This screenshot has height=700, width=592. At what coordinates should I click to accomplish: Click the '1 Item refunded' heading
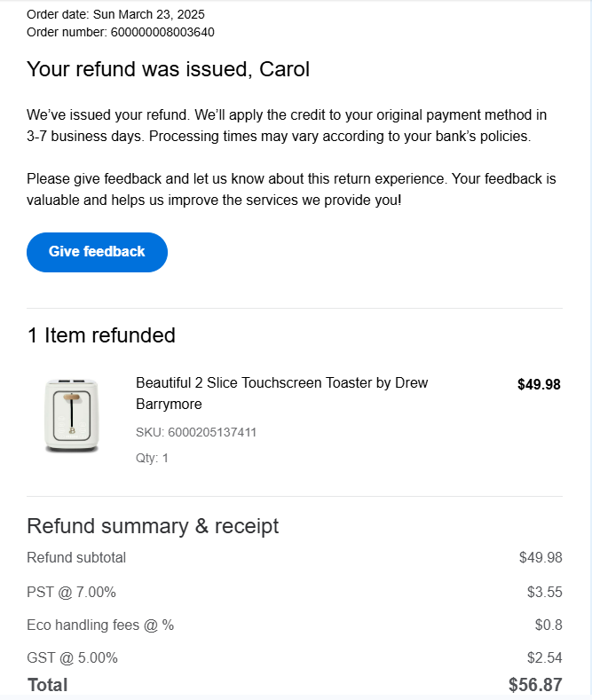[101, 334]
